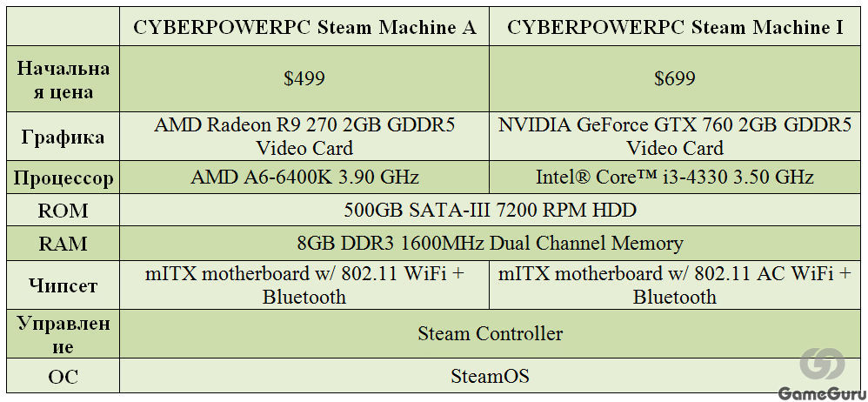Screen dimensions: 868x402
Task: Click the 802.11 AC WiFi motherboard cell
Action: [x=675, y=285]
